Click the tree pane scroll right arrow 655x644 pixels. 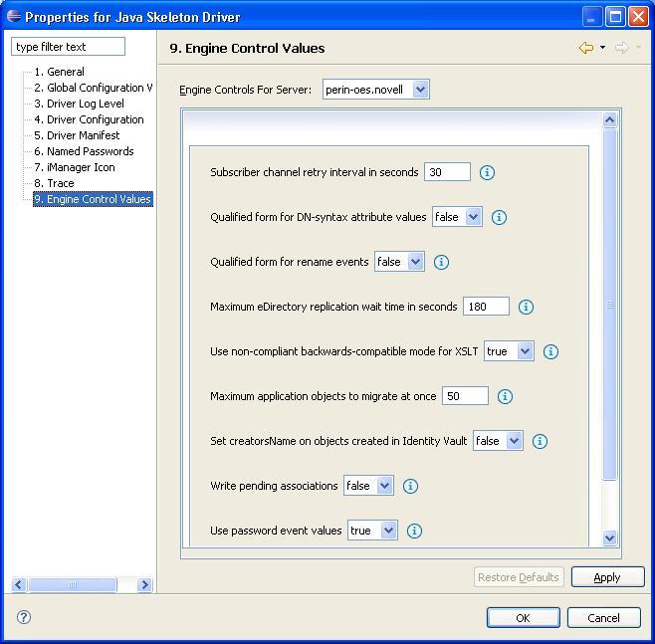(144, 584)
